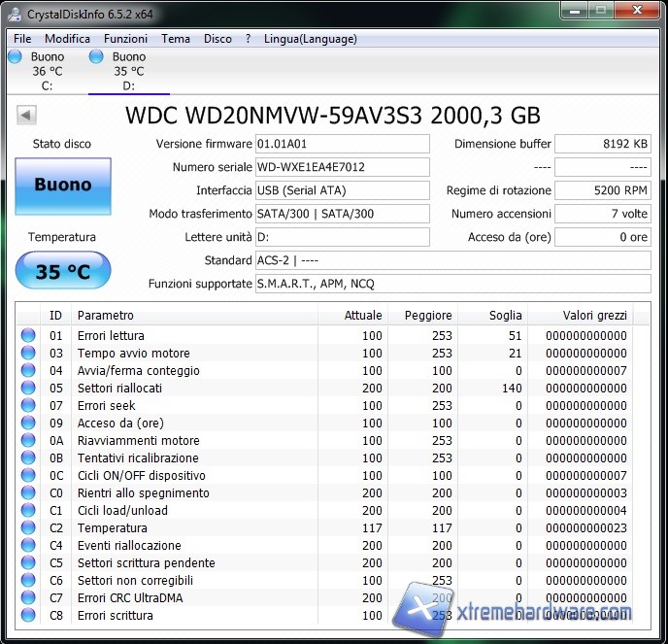Select the C: drive status orb
This screenshot has width=668, height=644.
15,57
